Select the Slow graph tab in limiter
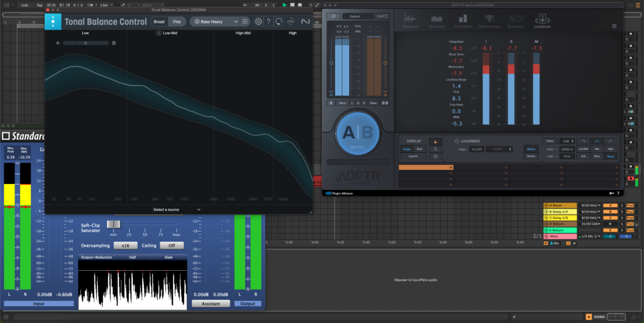Viewport: 644px width, 323px height. tap(169, 258)
